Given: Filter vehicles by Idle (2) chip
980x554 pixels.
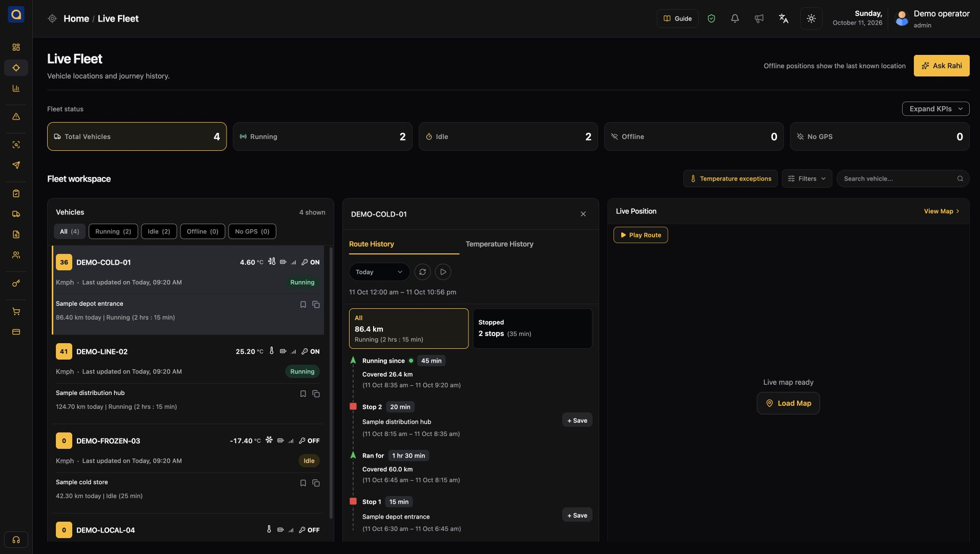Looking at the screenshot, I should [159, 231].
